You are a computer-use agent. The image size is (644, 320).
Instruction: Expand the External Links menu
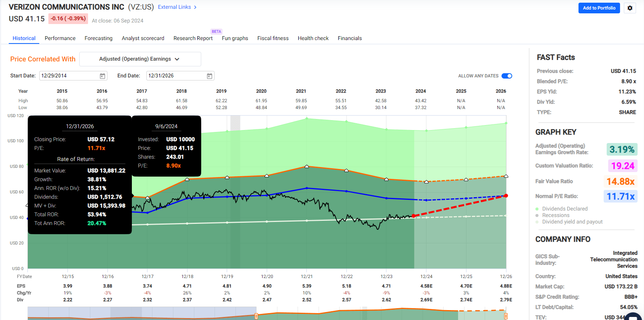pyautogui.click(x=175, y=7)
